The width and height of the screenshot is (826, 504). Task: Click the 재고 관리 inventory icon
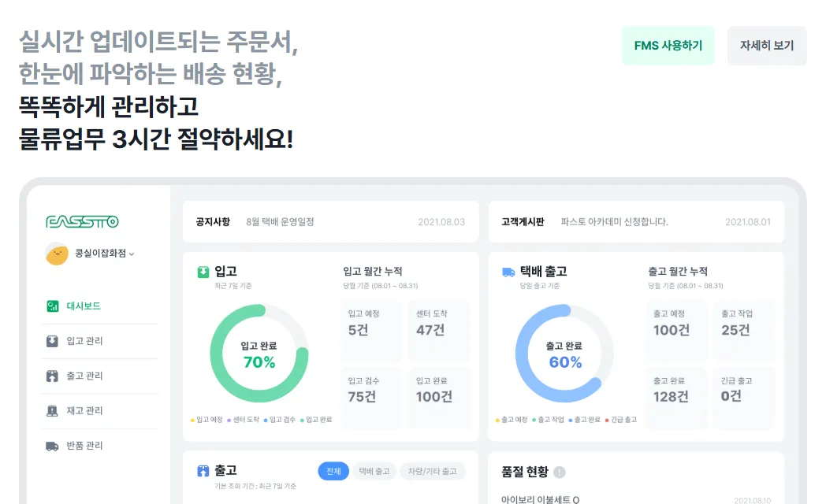point(52,410)
